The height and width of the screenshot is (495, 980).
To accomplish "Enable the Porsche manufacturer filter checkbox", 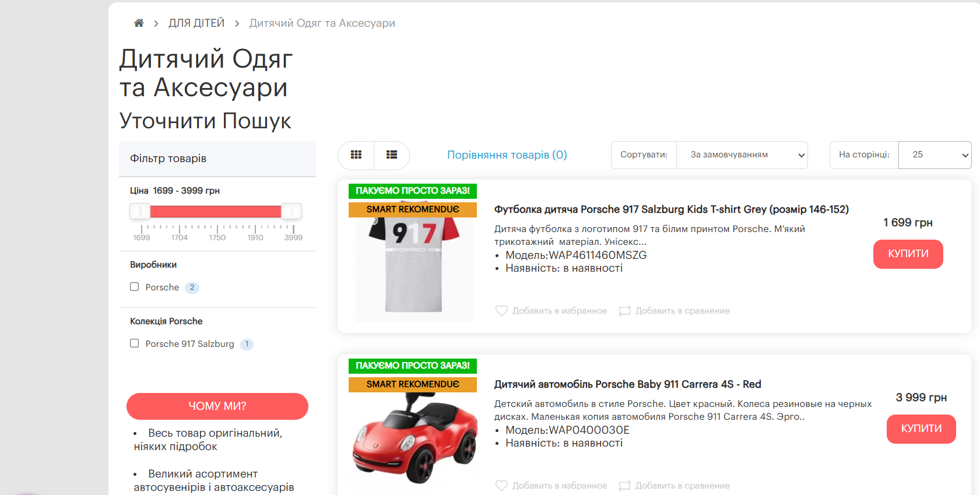I will pyautogui.click(x=135, y=287).
